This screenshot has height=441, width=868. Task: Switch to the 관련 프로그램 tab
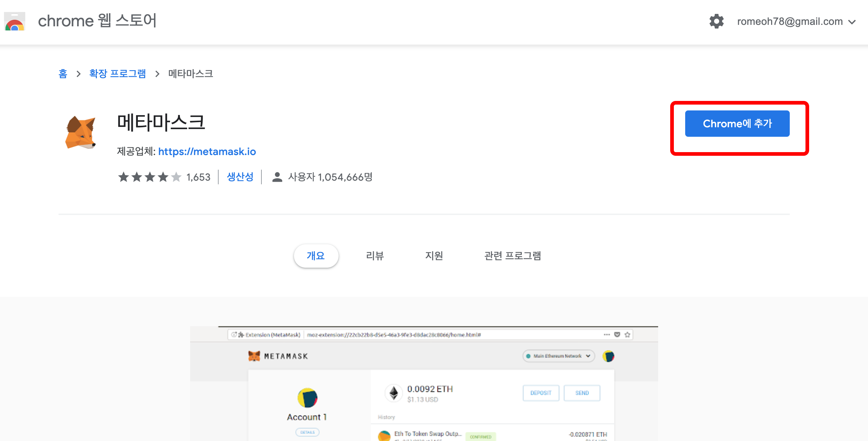coord(513,256)
